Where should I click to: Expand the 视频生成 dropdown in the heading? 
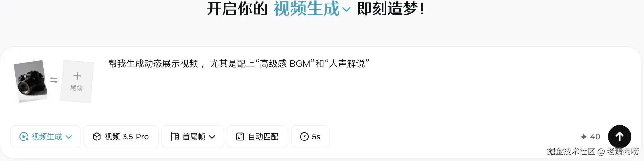(311, 9)
